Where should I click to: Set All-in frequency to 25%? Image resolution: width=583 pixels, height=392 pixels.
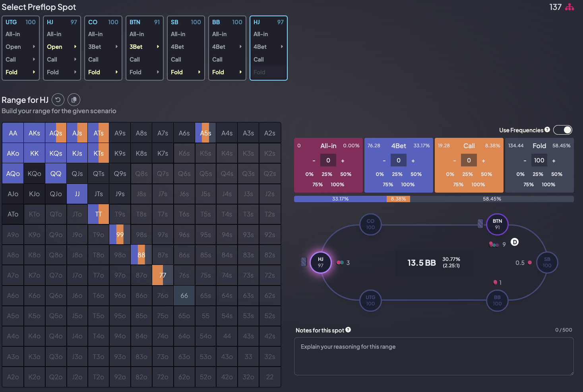pyautogui.click(x=327, y=174)
